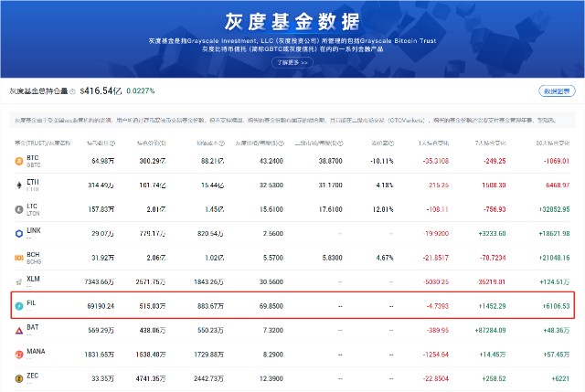Screen dimensions: 585x392
Task: Click info icon beside 灰度基金总持仓量
Action: [72, 91]
